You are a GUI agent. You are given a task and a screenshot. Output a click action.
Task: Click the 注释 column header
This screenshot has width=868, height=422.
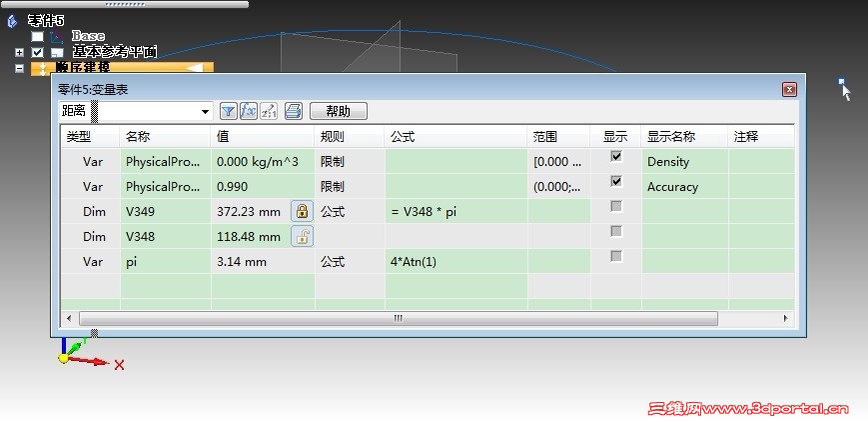coord(760,136)
